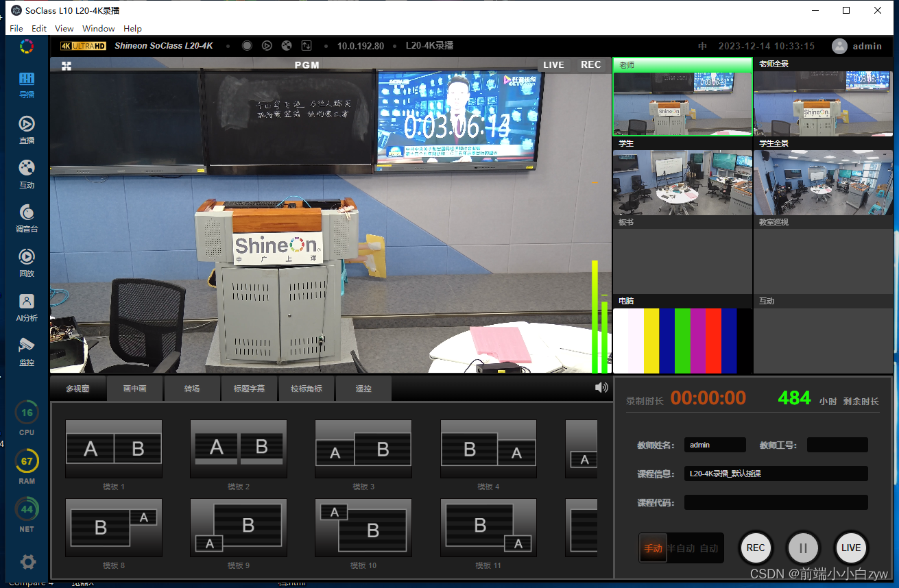The height and width of the screenshot is (588, 899).
Task: Select the 老师 camera source thumbnail
Action: [682, 97]
